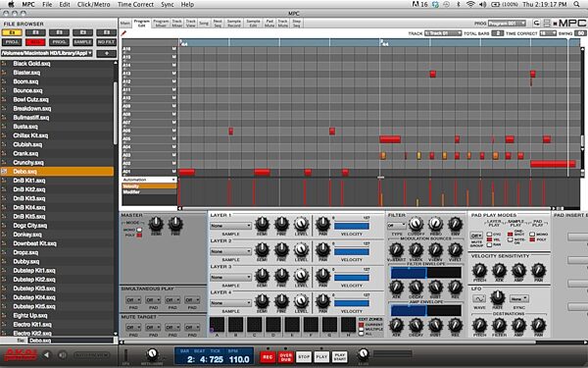Viewport: 588px width, 368px height.
Task: Switch to the Sample Record tab
Action: point(234,24)
